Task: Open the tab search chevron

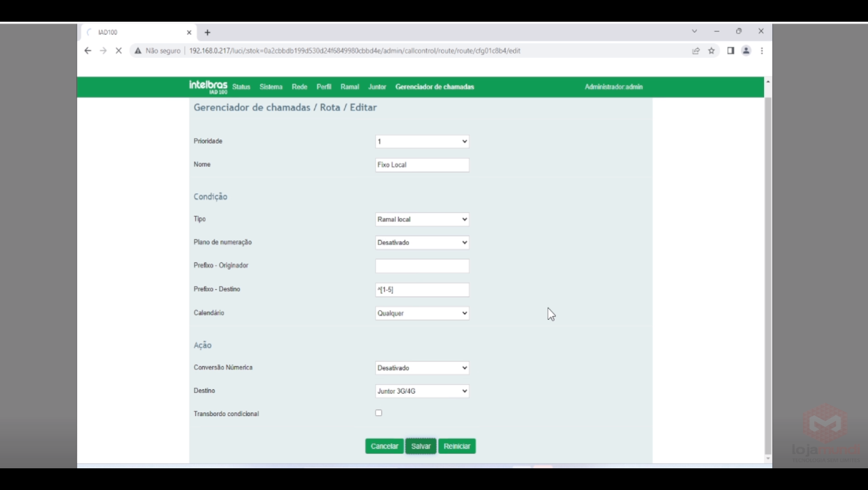Action: [x=694, y=31]
